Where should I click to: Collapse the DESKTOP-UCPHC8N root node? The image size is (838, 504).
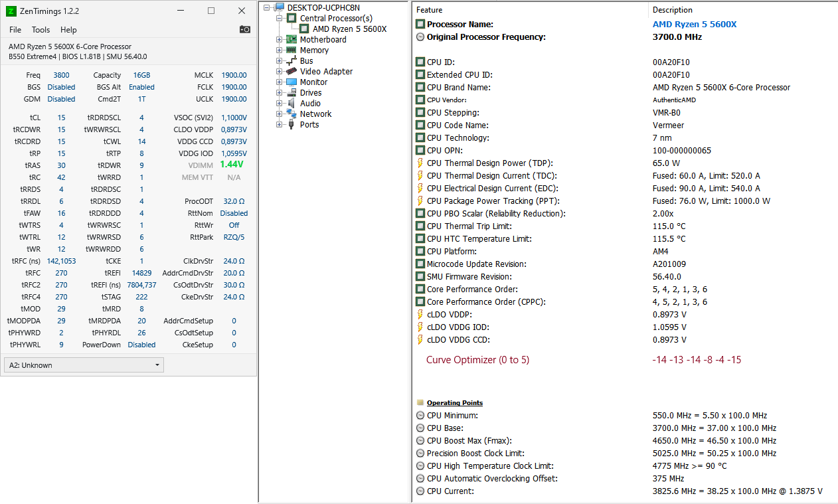(x=268, y=7)
